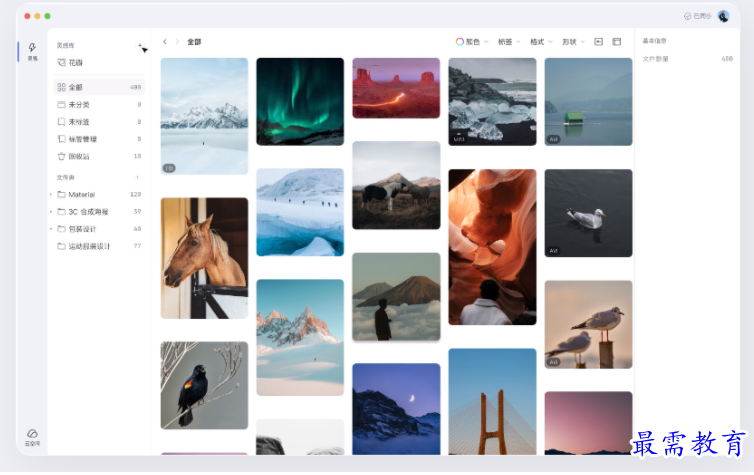Click the badge on snowy mountain thumbnail
Image resolution: width=754 pixels, height=475 pixels.
[x=169, y=168]
